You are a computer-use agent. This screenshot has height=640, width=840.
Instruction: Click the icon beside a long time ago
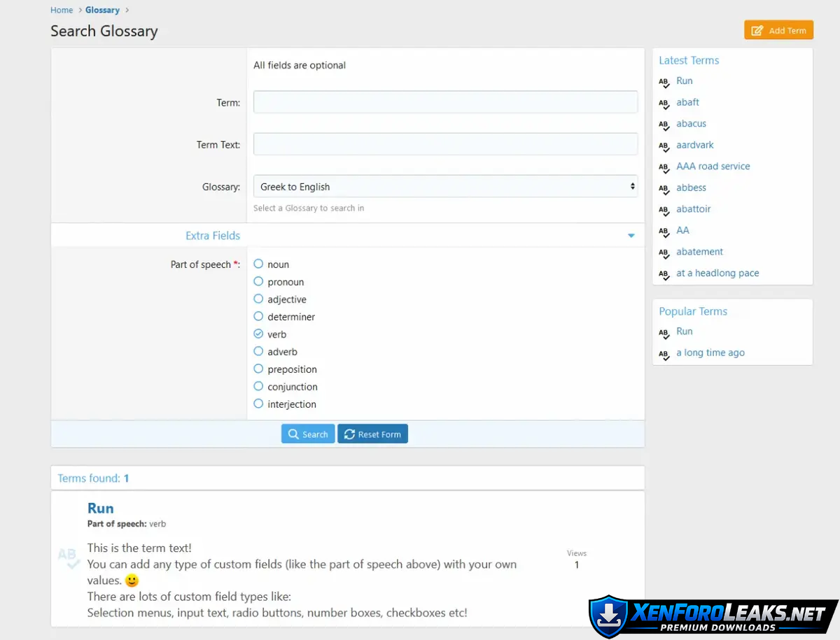point(664,354)
